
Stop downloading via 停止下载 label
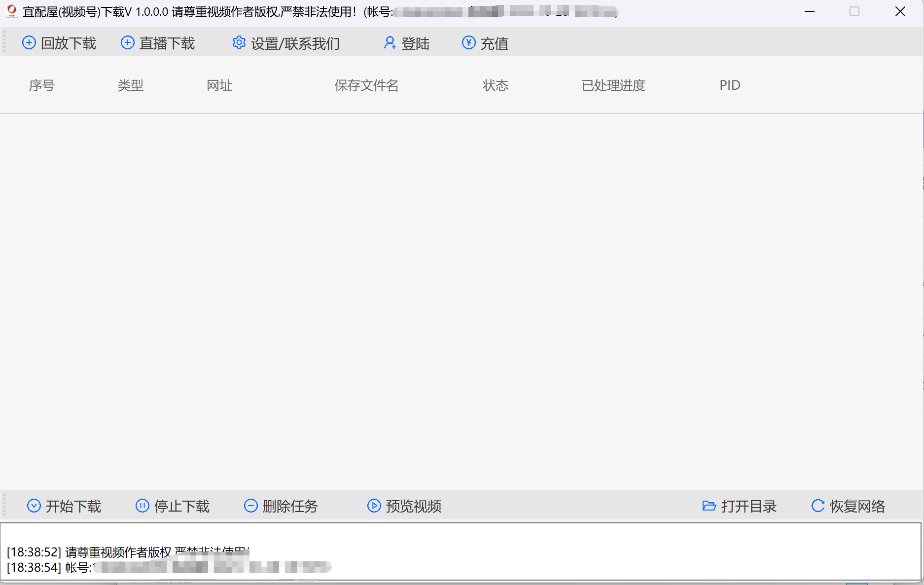pyautogui.click(x=182, y=506)
